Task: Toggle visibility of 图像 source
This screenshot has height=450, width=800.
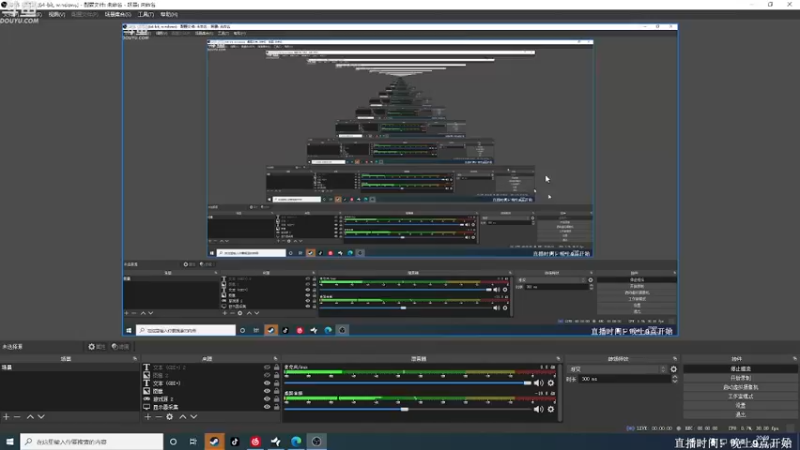Action: [267, 391]
